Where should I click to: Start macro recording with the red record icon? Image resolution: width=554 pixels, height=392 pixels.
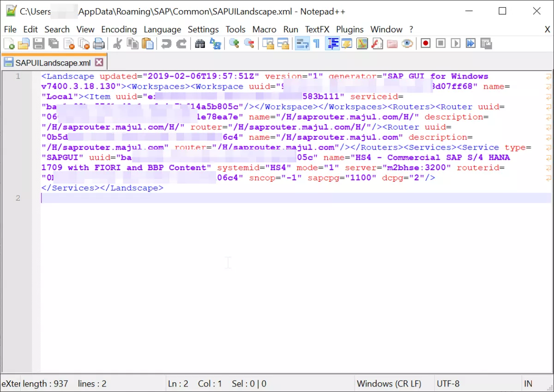pos(426,44)
